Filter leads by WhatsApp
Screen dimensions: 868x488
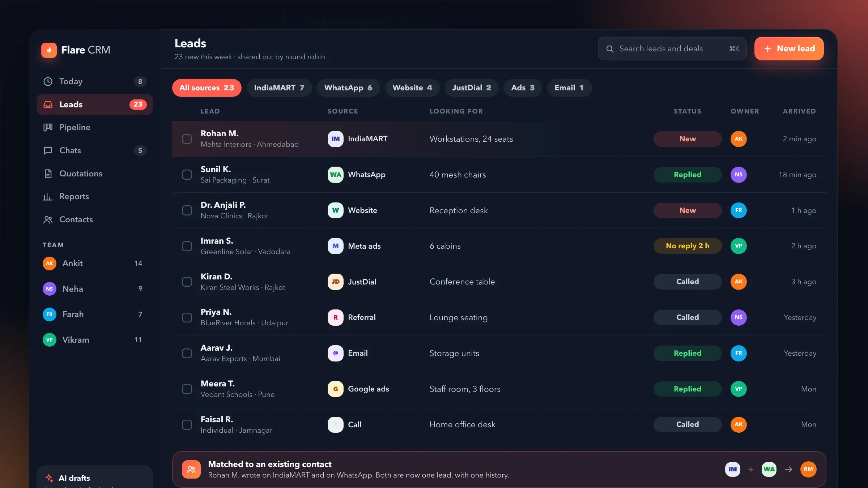348,88
